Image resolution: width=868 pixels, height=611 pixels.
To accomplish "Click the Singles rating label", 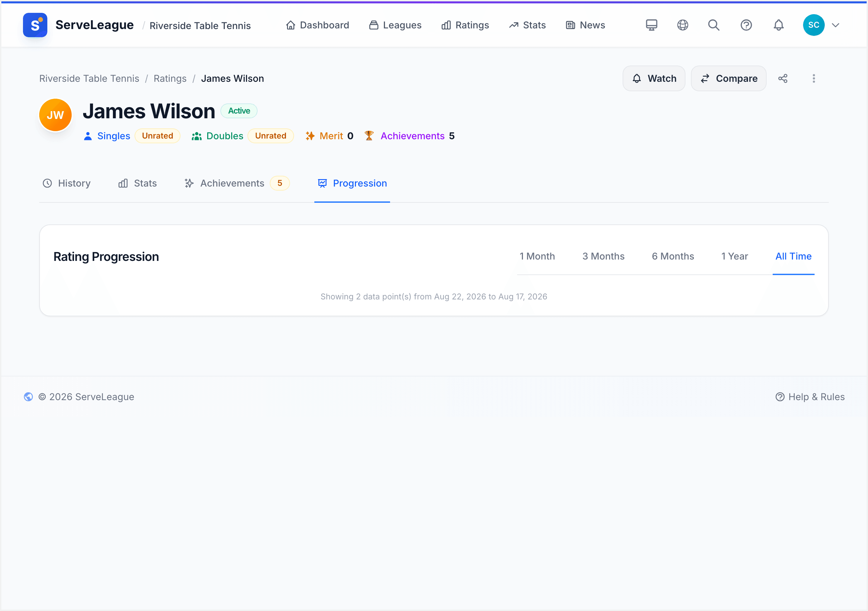I will coord(114,136).
